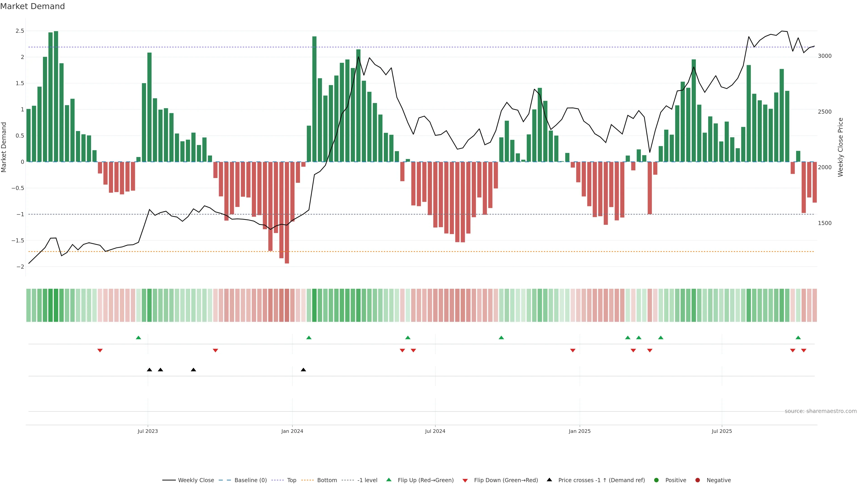Click the rightmost red flip-down marker
This screenshot has width=868, height=488.
804,351
